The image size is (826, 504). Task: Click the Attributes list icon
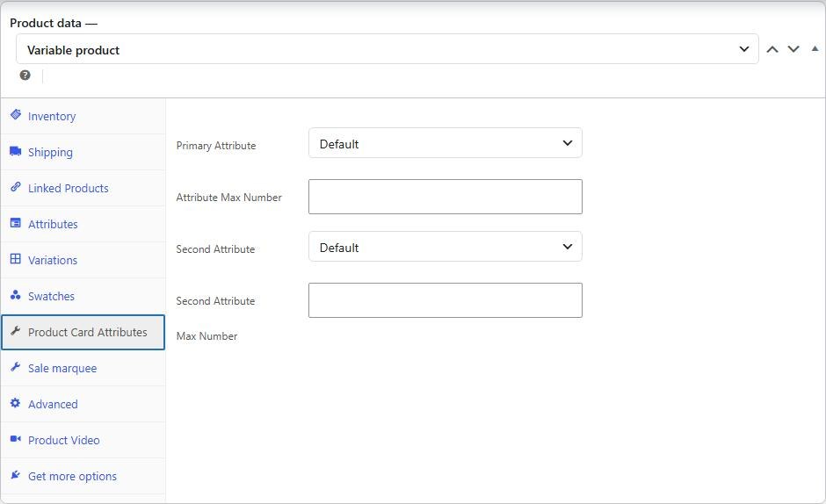(16, 223)
